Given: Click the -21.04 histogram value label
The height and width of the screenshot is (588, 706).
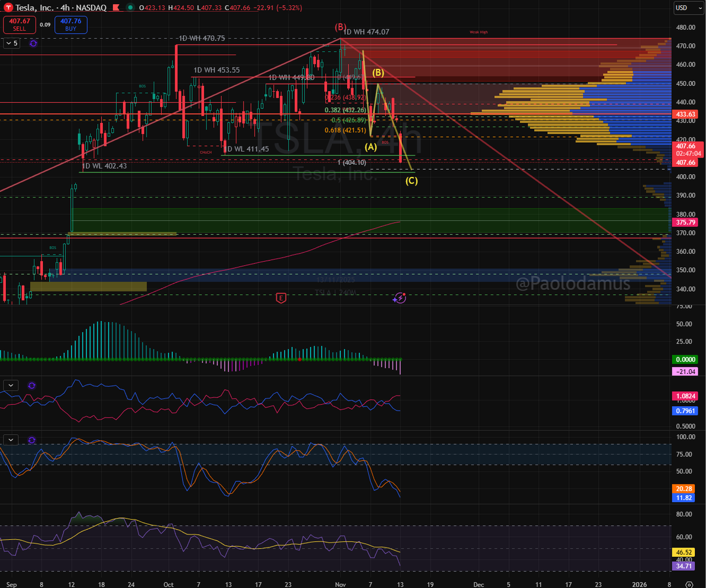Looking at the screenshot, I should click(684, 371).
